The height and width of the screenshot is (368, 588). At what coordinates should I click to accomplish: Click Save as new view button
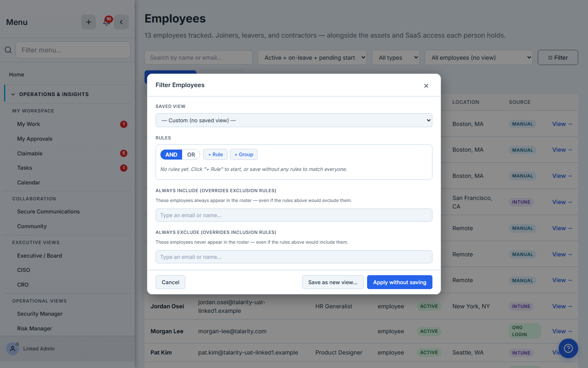(x=333, y=282)
